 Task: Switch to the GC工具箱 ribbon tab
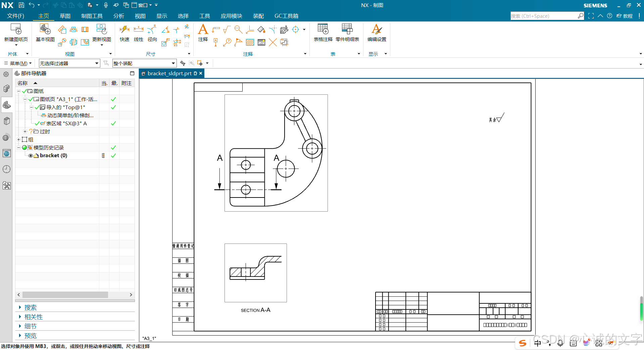tap(286, 16)
